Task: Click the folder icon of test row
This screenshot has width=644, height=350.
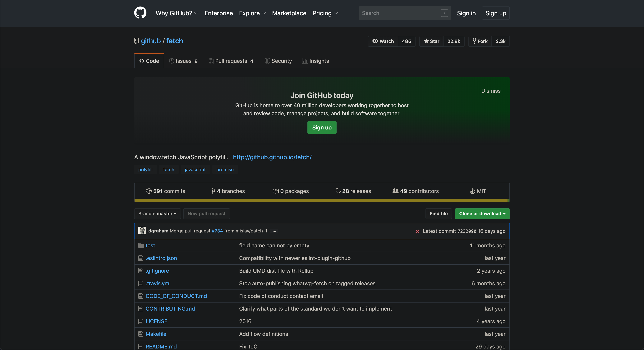Action: coord(141,246)
